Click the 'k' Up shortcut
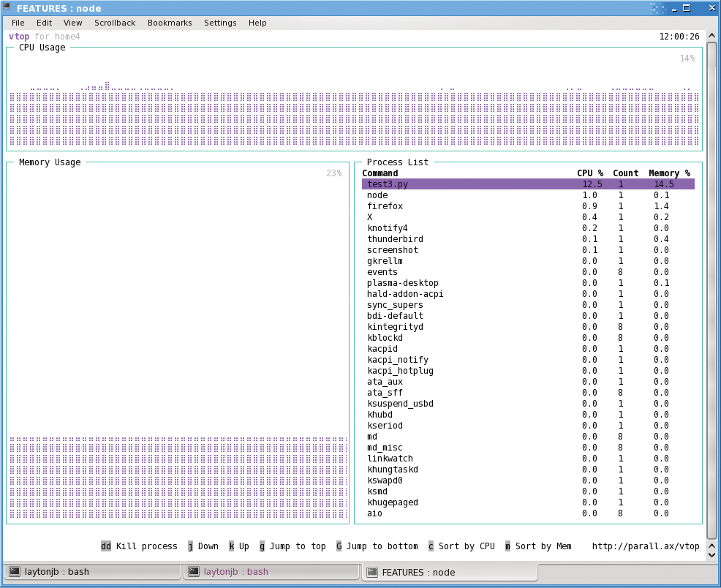Viewport: 721px width, 588px height. point(239,546)
